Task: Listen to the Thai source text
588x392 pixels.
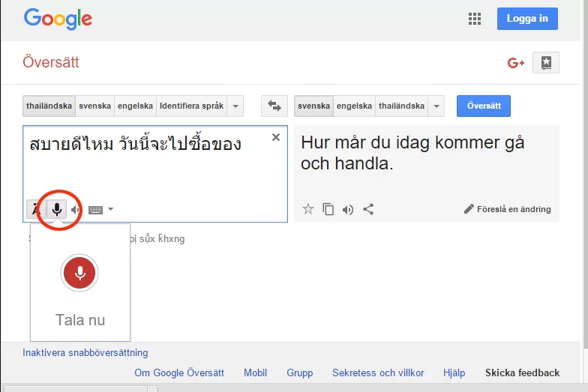Action: tap(75, 210)
